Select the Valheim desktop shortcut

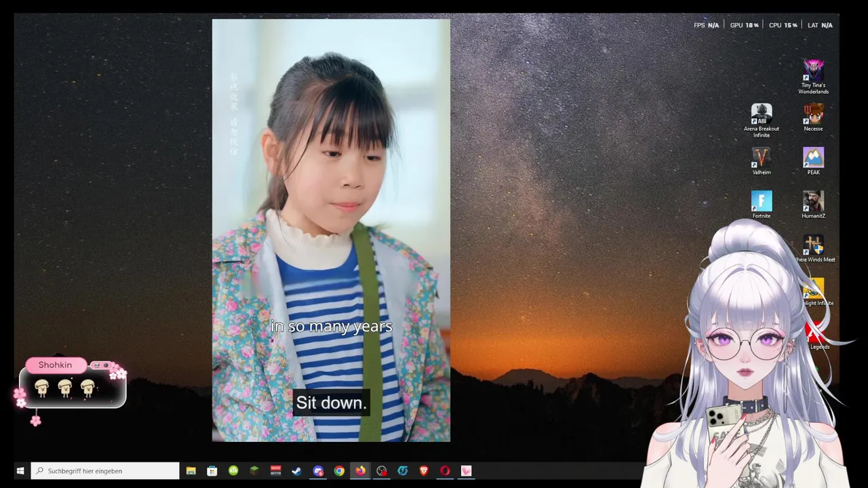pos(762,161)
